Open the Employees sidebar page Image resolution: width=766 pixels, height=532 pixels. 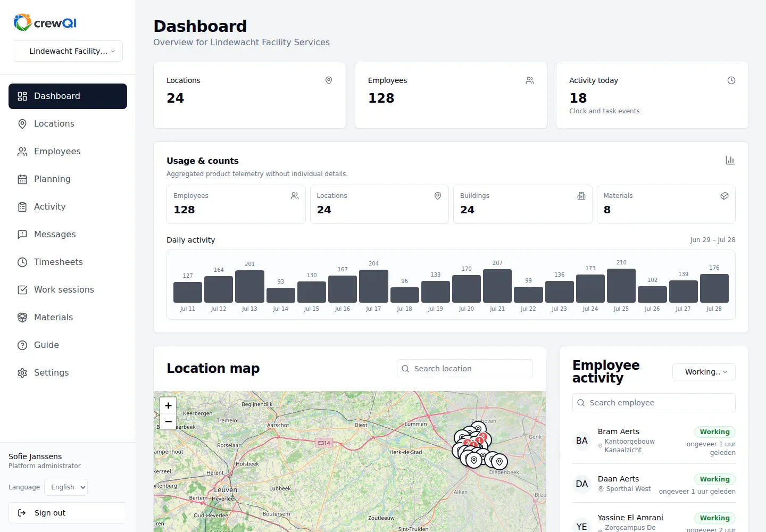coord(68,152)
